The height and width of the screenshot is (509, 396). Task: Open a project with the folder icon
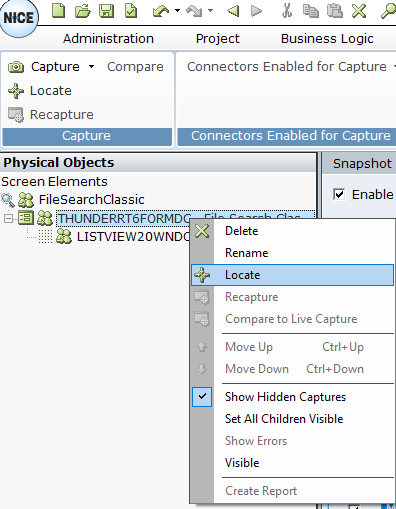82,10
